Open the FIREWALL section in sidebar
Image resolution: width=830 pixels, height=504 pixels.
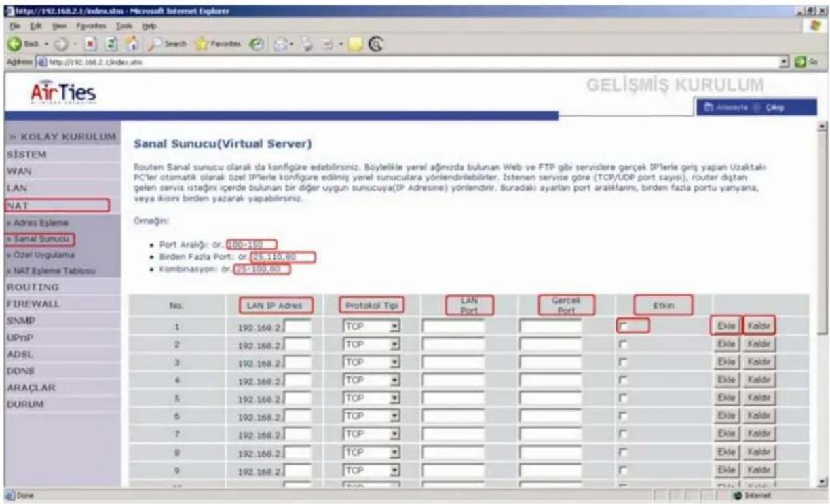[32, 303]
